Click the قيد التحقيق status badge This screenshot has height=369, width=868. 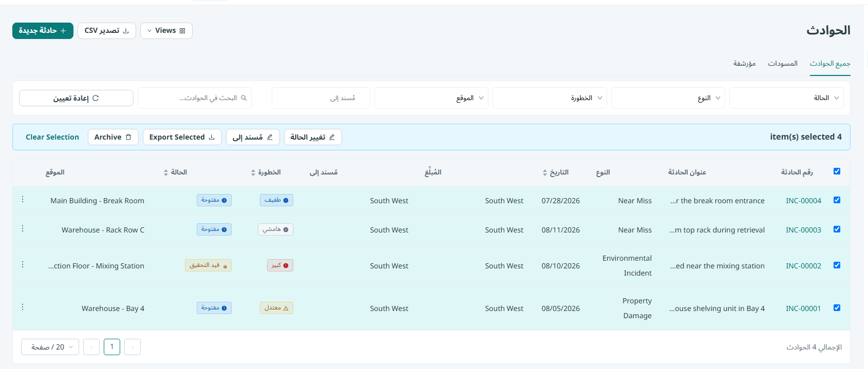(208, 265)
